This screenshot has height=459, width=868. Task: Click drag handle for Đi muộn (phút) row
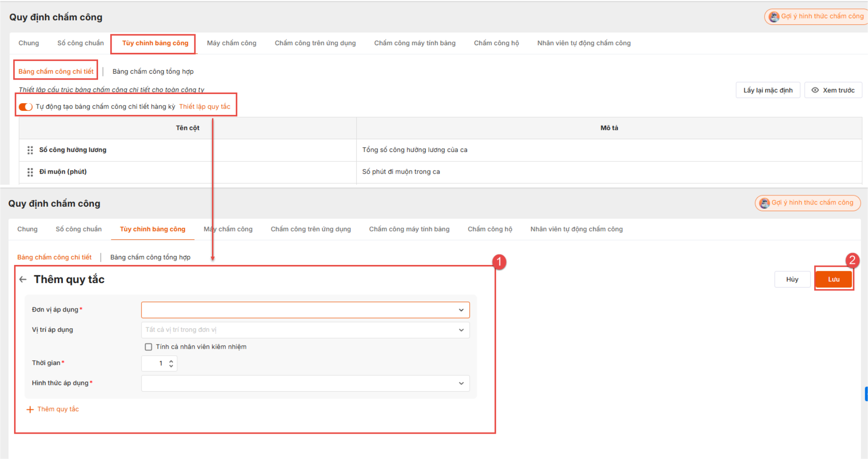click(x=30, y=172)
